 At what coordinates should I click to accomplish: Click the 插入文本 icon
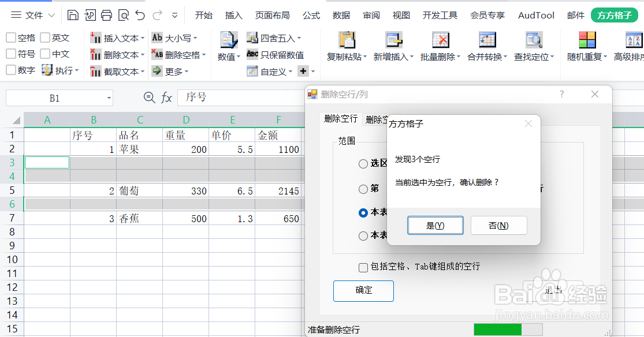pos(95,38)
